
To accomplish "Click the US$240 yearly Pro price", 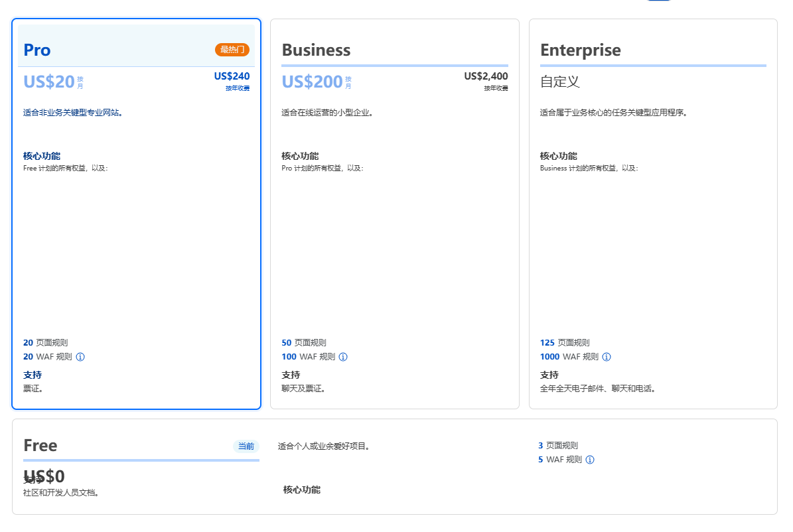I will coord(232,76).
